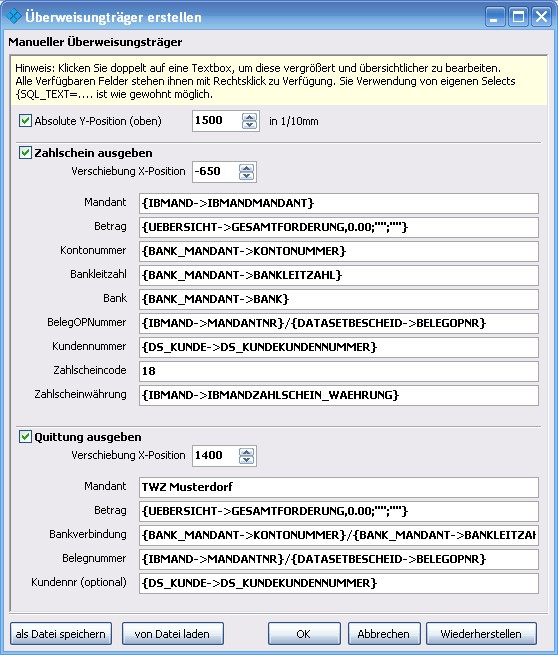
Task: Click the Kundennummer field
Action: tap(339, 348)
